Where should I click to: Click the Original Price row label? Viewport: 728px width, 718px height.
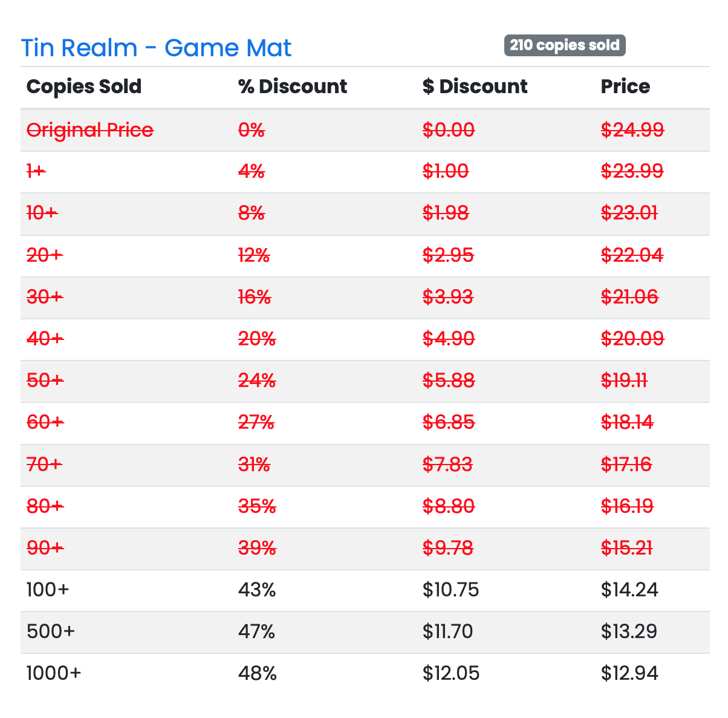90,130
